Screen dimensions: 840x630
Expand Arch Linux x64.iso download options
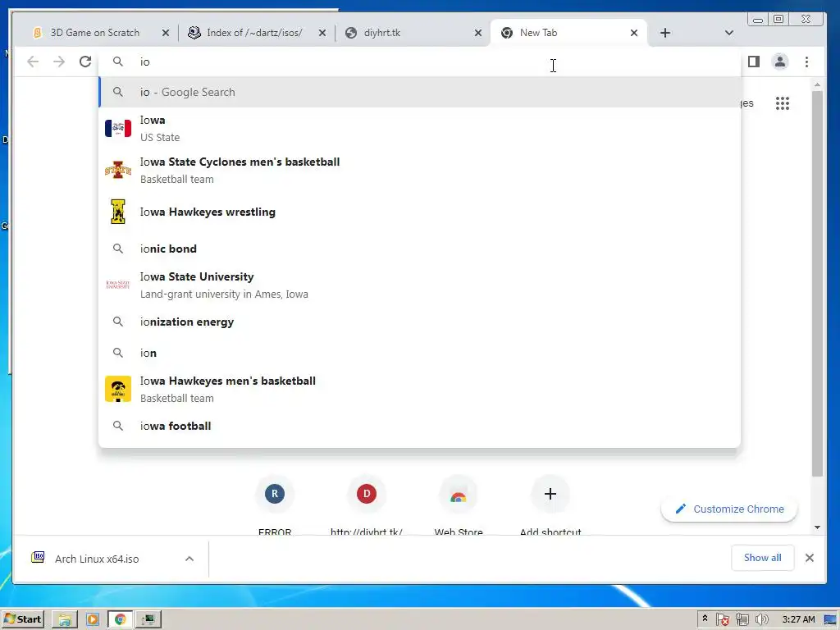(x=189, y=559)
